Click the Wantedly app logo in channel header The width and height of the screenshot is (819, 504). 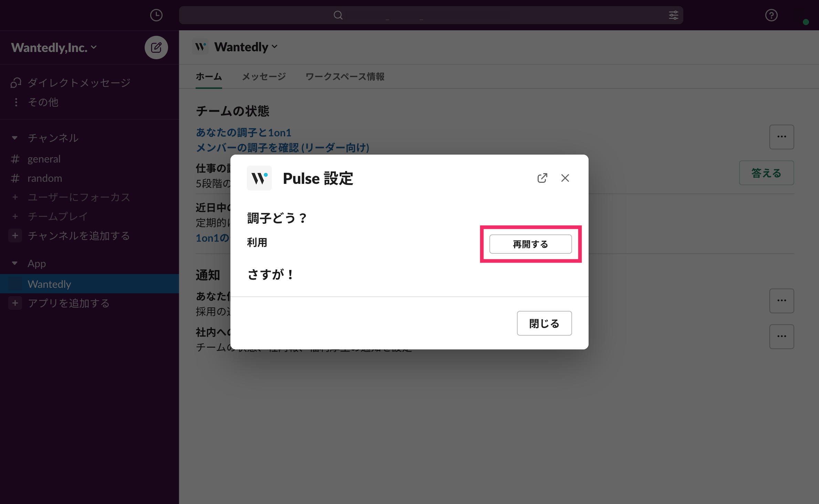[200, 46]
